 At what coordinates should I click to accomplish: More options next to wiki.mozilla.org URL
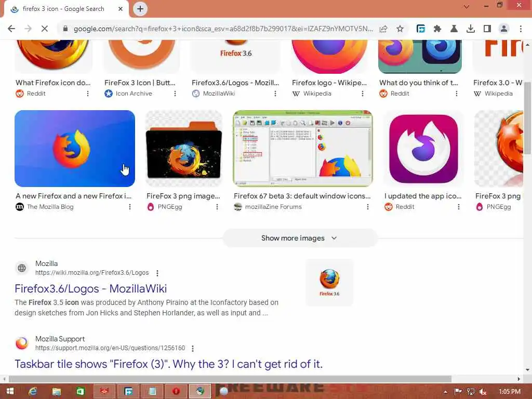pyautogui.click(x=157, y=273)
